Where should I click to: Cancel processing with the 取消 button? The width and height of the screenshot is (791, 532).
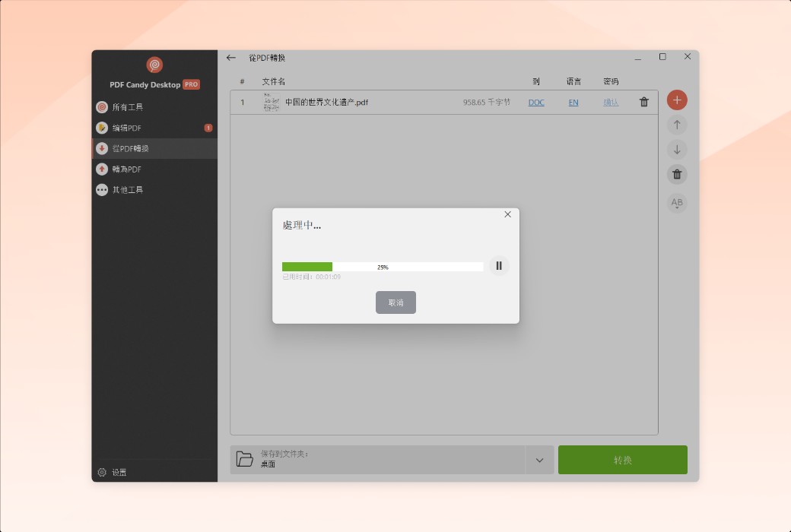(x=395, y=302)
